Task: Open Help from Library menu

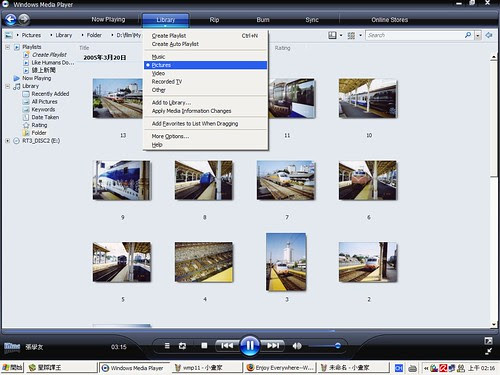Action: (x=205, y=145)
